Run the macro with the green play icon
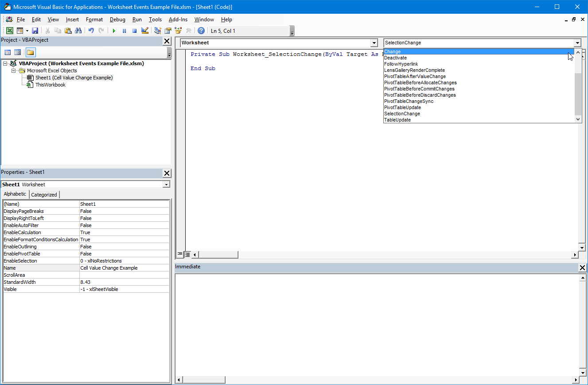Viewport: 588px width, 385px height. click(x=114, y=31)
